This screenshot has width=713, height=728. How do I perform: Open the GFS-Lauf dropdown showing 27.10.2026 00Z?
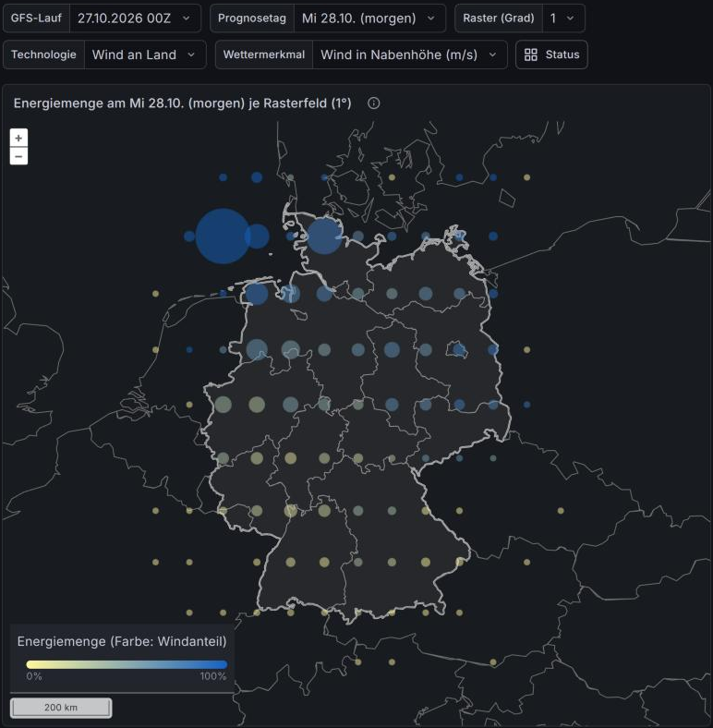click(135, 18)
